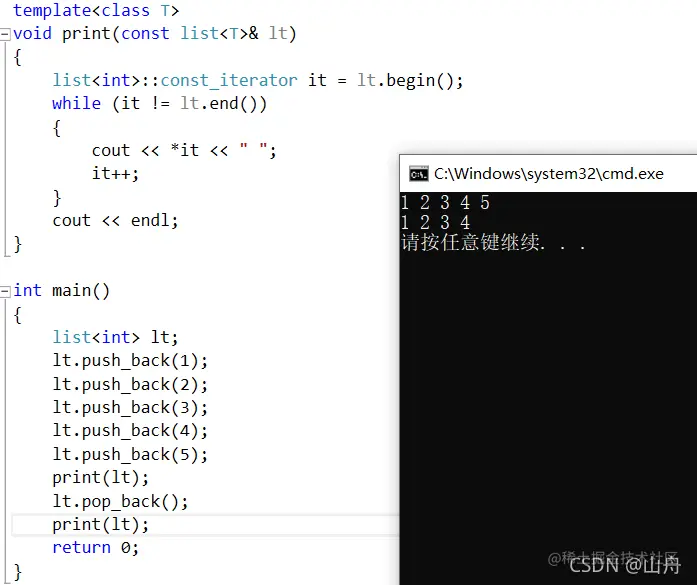The width and height of the screenshot is (697, 585).
Task: Click the cout << *it line
Action: click(184, 150)
